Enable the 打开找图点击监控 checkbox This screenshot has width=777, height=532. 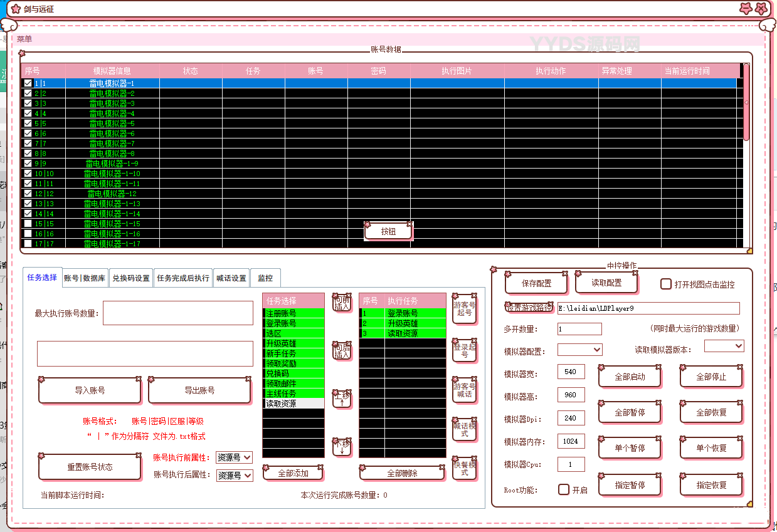[666, 284]
